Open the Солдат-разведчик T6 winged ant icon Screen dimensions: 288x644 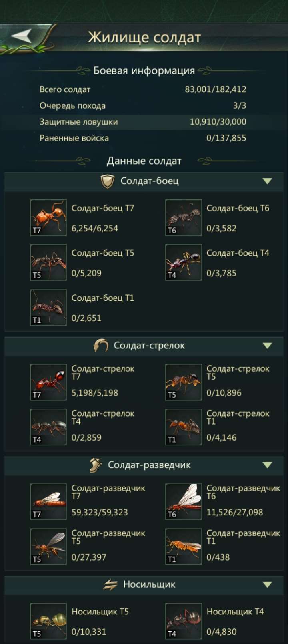point(183,502)
